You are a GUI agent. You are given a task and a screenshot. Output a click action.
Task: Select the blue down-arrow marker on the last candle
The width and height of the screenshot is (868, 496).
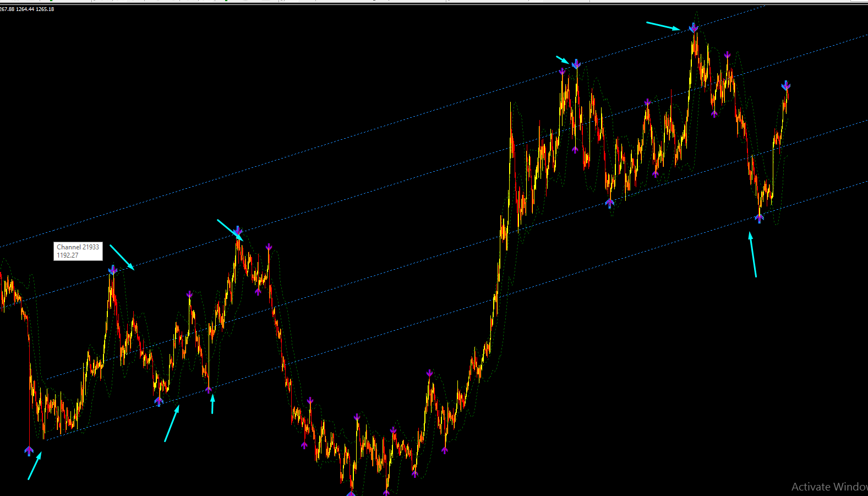click(x=786, y=86)
